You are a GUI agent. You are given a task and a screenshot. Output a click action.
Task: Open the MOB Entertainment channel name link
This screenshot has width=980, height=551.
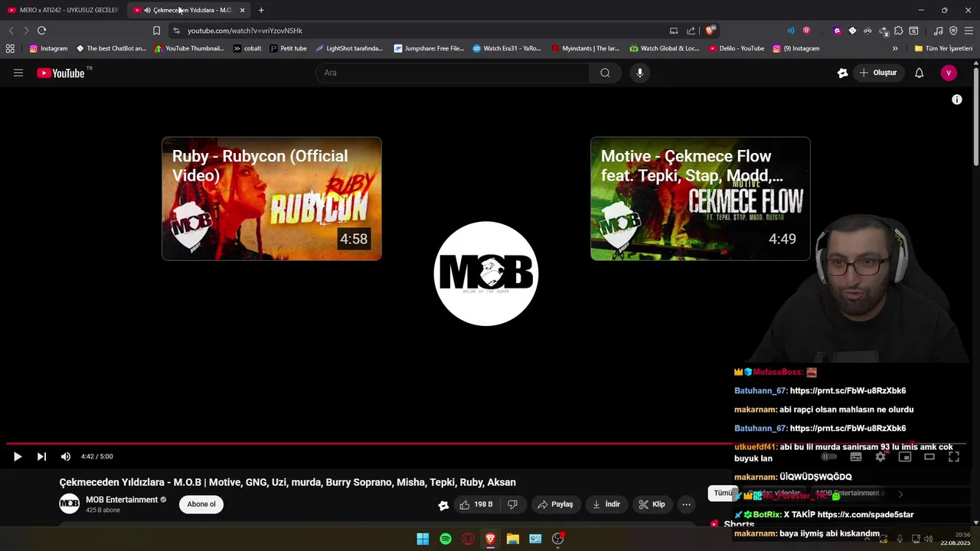point(122,500)
